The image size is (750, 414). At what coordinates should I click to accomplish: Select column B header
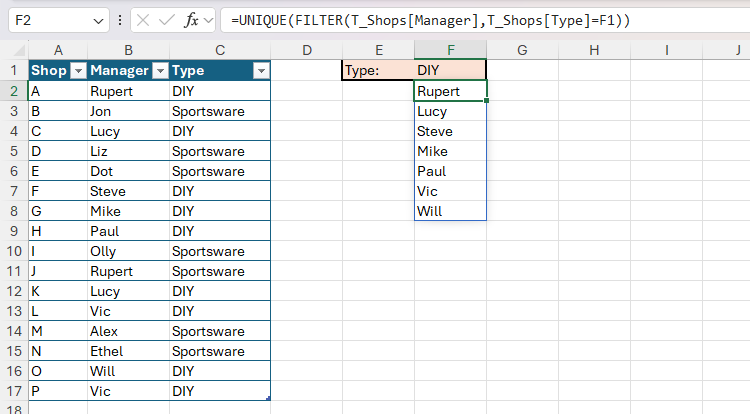(128, 50)
